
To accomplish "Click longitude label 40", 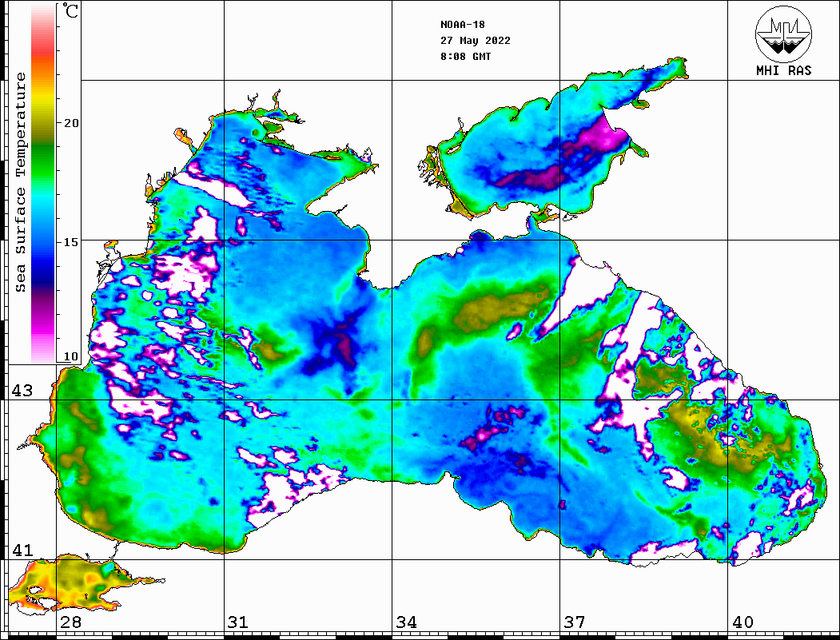I will [x=742, y=622].
